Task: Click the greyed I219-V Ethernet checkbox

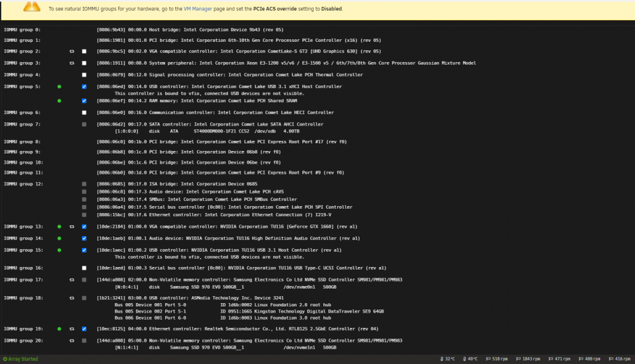Action: click(84, 215)
